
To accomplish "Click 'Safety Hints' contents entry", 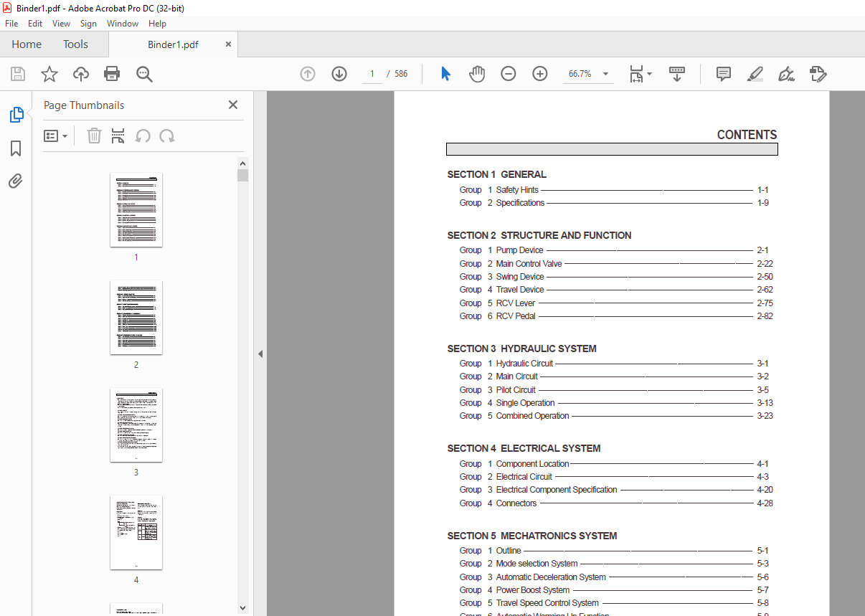I will tap(516, 190).
